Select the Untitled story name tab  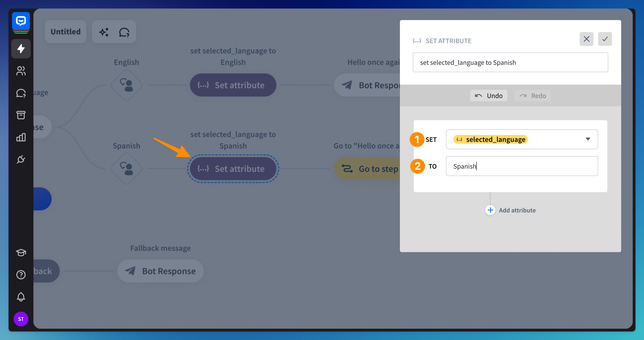65,32
